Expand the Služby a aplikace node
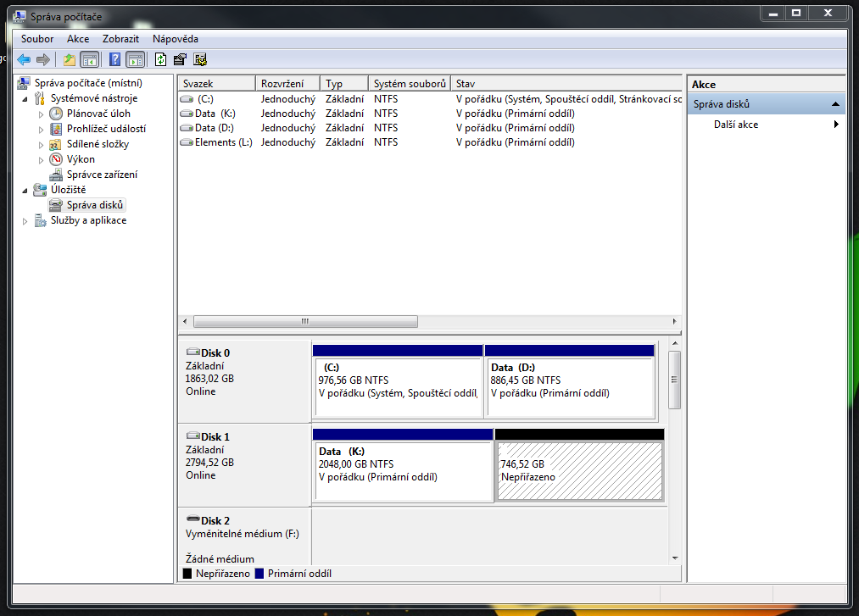Image resolution: width=859 pixels, height=616 pixels. pos(25,221)
